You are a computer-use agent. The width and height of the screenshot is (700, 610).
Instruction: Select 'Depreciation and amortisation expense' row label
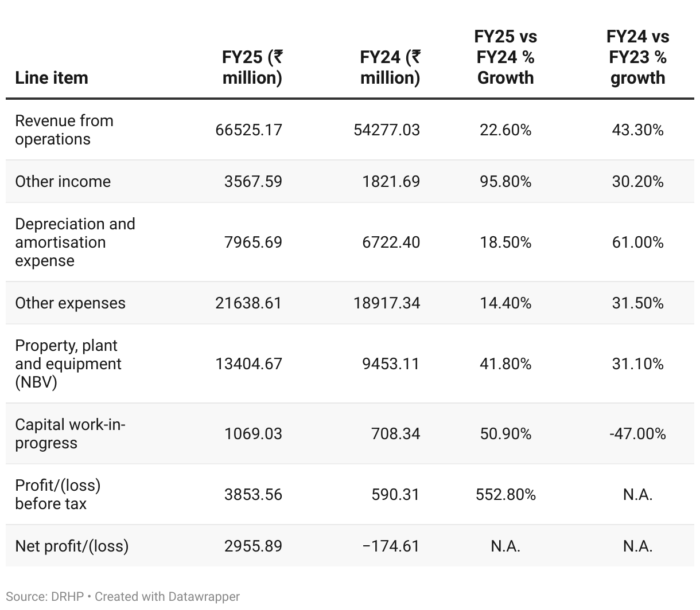click(75, 243)
